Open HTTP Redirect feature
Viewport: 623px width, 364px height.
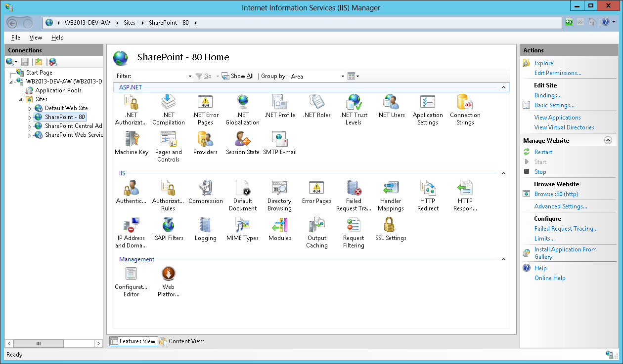tap(428, 196)
